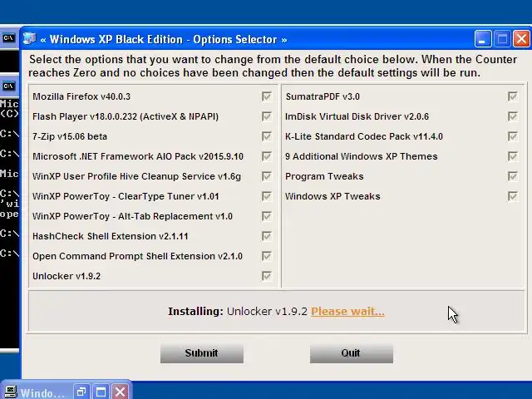532x399 pixels.
Task: Click the Submit button
Action: [x=202, y=353]
